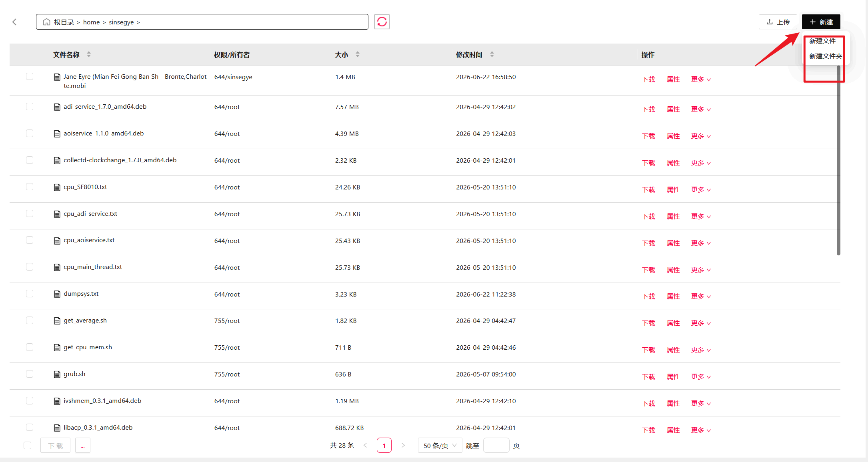Select page 1 in pagination
Image resolution: width=868 pixels, height=462 pixels.
coord(384,445)
